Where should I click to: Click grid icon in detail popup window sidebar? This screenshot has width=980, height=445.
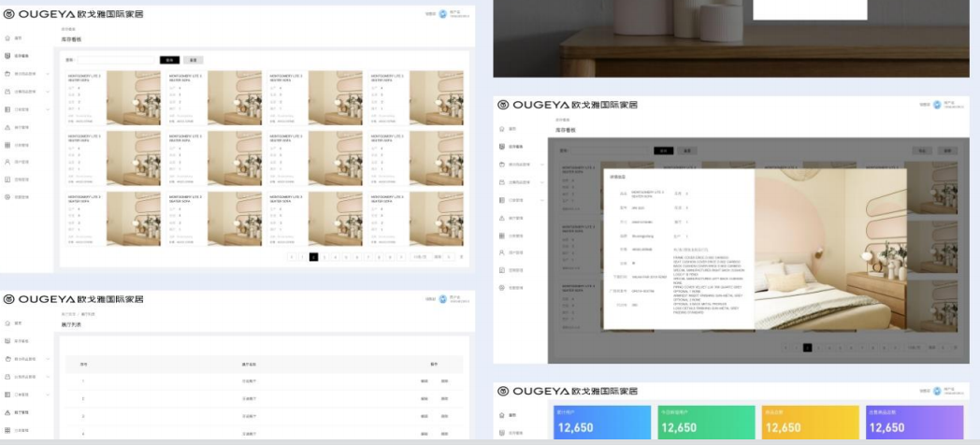tap(502, 236)
